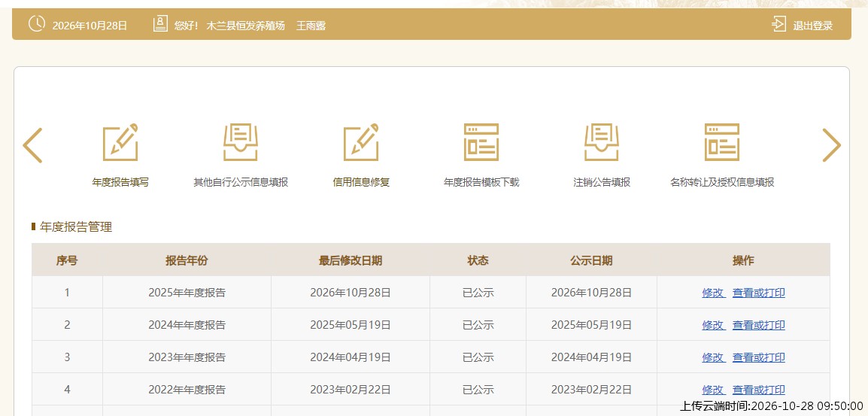This screenshot has height=416, width=868.
Task: Click the 2023年年度报告 cell
Action: (x=187, y=357)
